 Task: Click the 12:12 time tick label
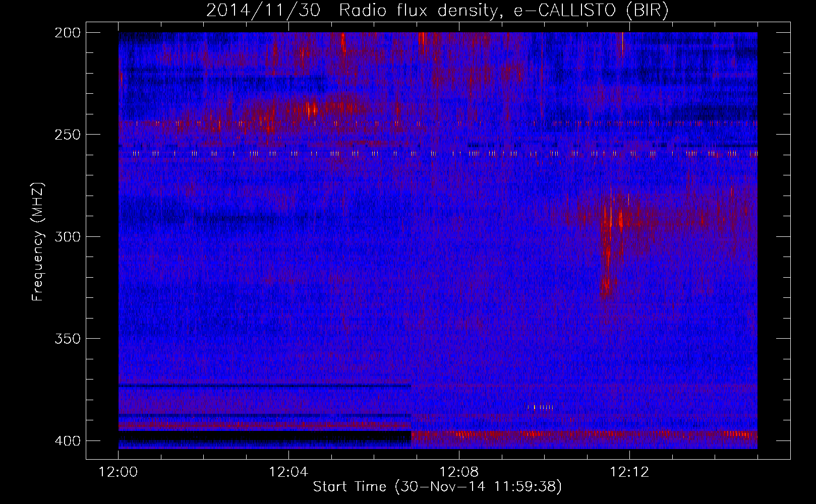[x=629, y=472]
